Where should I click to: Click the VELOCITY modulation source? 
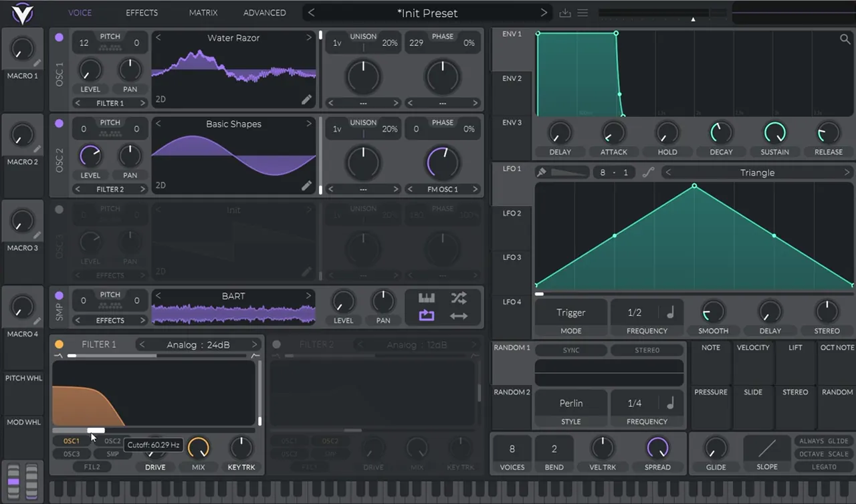pos(753,363)
